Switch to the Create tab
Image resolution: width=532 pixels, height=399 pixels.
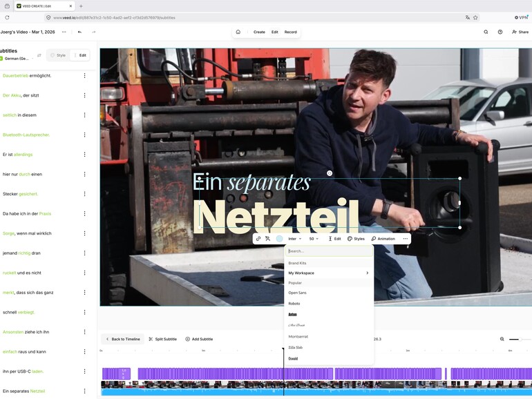pos(259,32)
